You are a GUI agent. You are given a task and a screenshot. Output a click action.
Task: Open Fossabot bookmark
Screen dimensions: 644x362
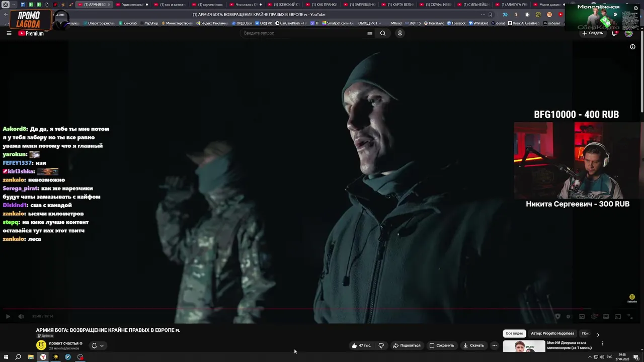click(x=456, y=23)
